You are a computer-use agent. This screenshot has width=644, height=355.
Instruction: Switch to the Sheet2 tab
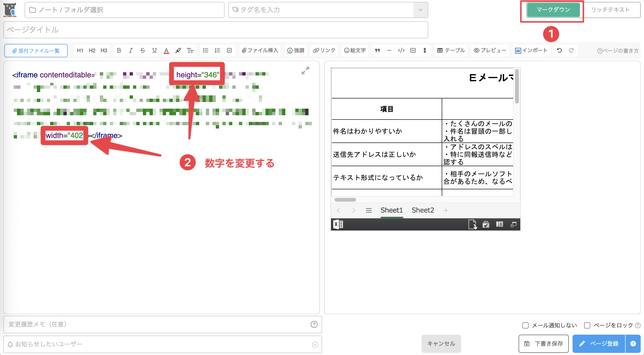[x=423, y=210]
